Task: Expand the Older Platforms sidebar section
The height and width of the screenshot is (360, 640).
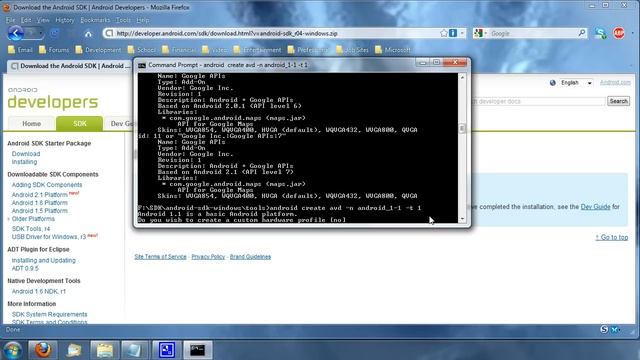Action: point(33,219)
